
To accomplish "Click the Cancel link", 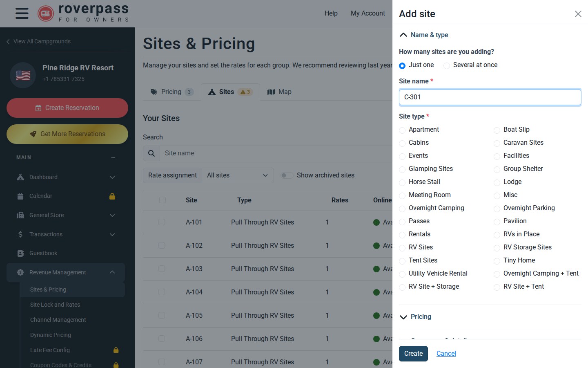I will 446,354.
